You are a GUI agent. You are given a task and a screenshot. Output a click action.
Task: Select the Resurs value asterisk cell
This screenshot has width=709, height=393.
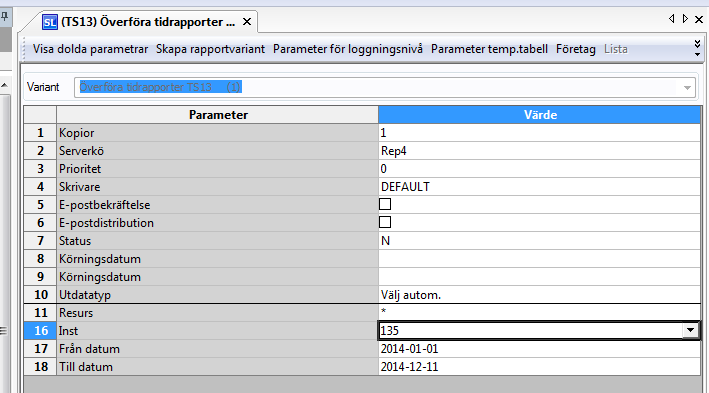click(x=539, y=313)
